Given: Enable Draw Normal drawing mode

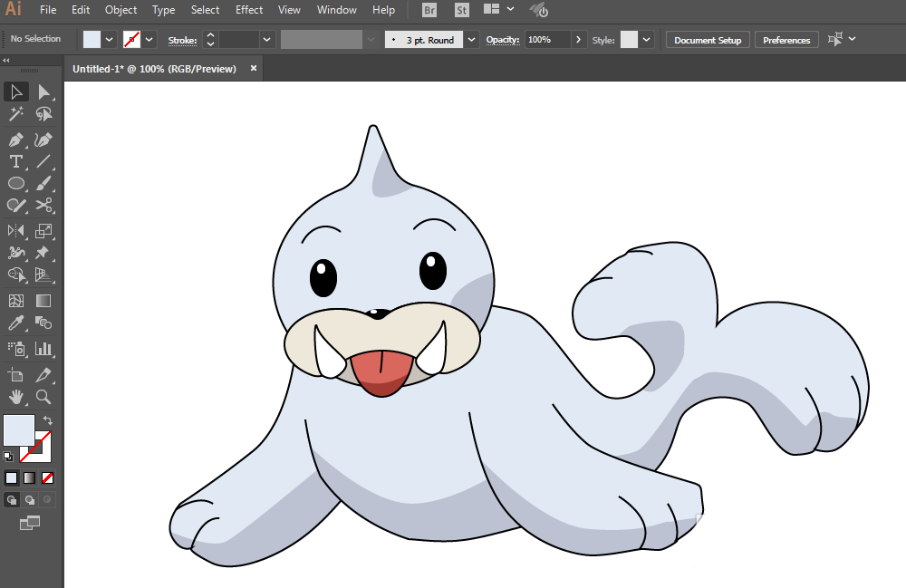Looking at the screenshot, I should pos(12,499).
